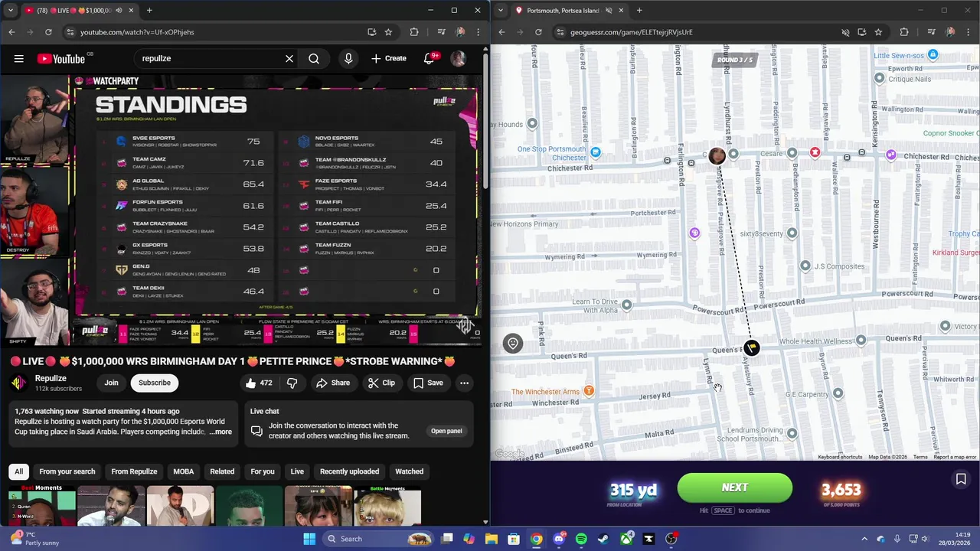Open a new tab in GeoGuessr window
Image resolution: width=980 pixels, height=551 pixels.
639,11
